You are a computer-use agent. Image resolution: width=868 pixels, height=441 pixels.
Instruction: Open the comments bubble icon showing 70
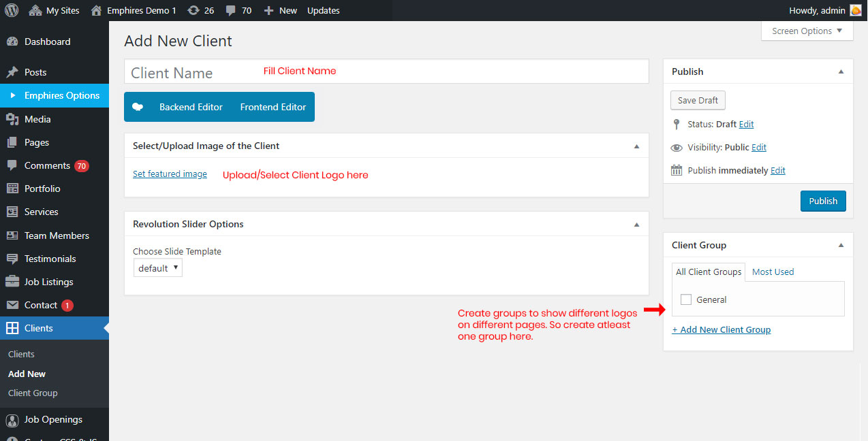pos(230,10)
